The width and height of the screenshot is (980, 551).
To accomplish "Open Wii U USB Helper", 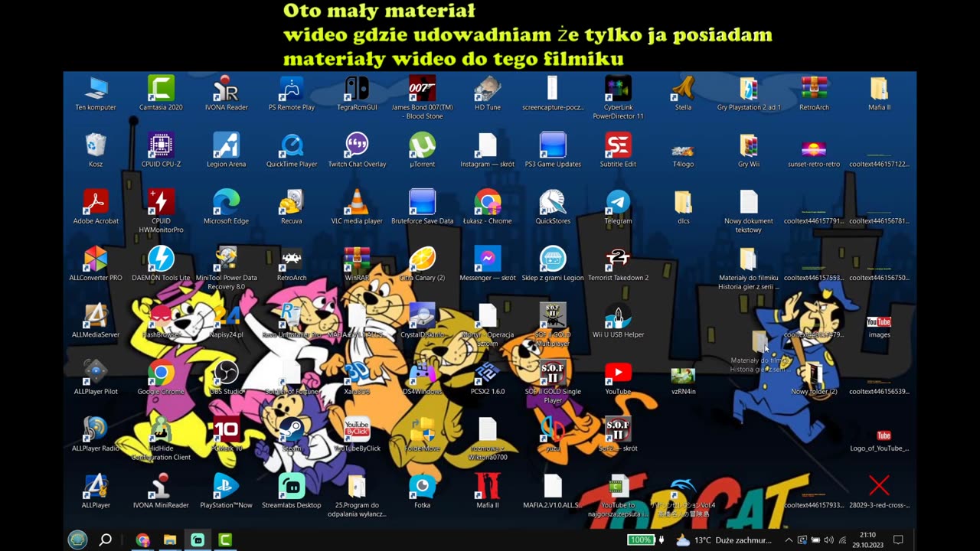I will click(x=618, y=320).
